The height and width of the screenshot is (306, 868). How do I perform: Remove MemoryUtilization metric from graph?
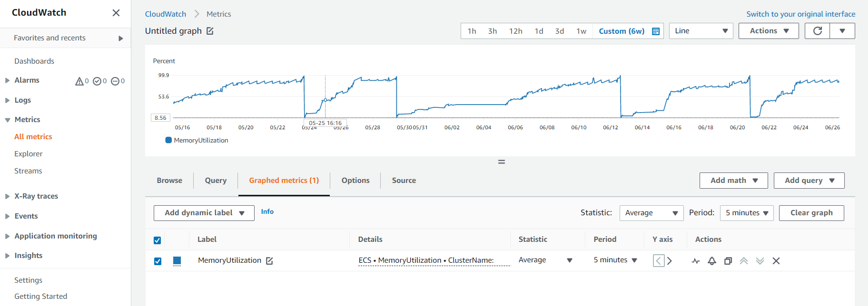(776, 261)
